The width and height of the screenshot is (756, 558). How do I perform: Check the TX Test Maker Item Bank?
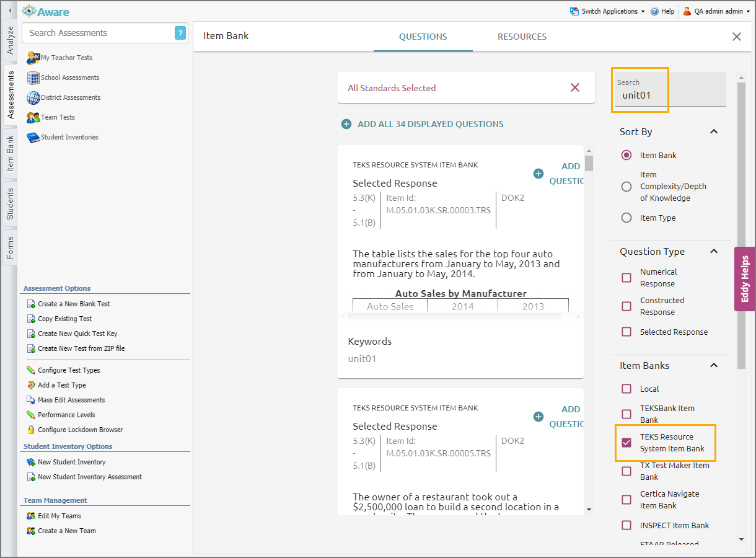(626, 471)
